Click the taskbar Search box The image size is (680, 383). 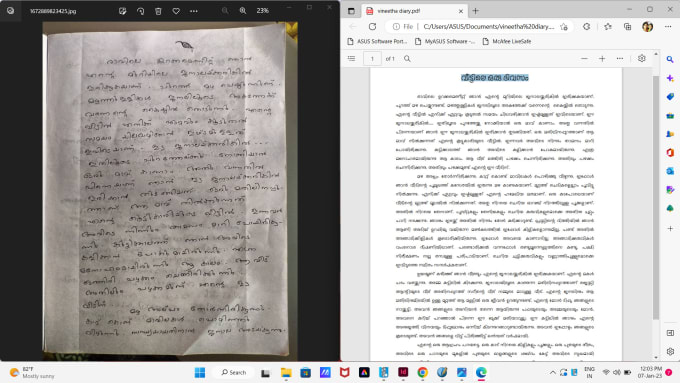pos(233,372)
